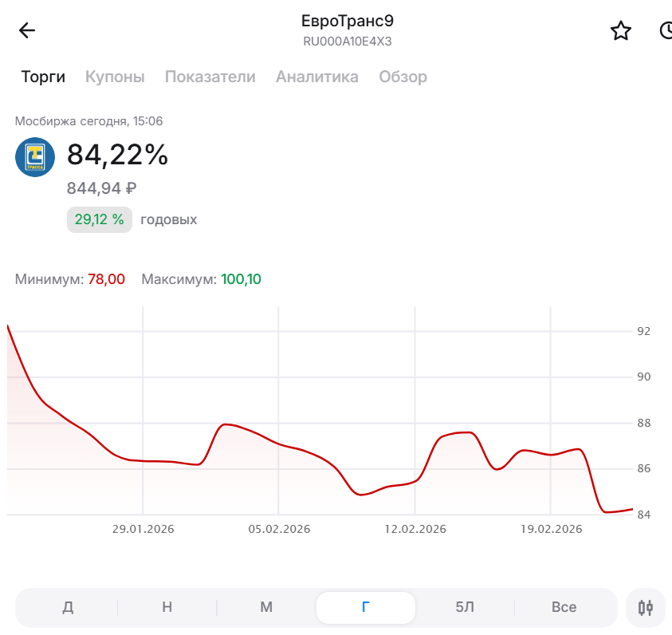Viewport: 672px width, 635px height.
Task: Go back using the arrow icon
Action: [26, 30]
